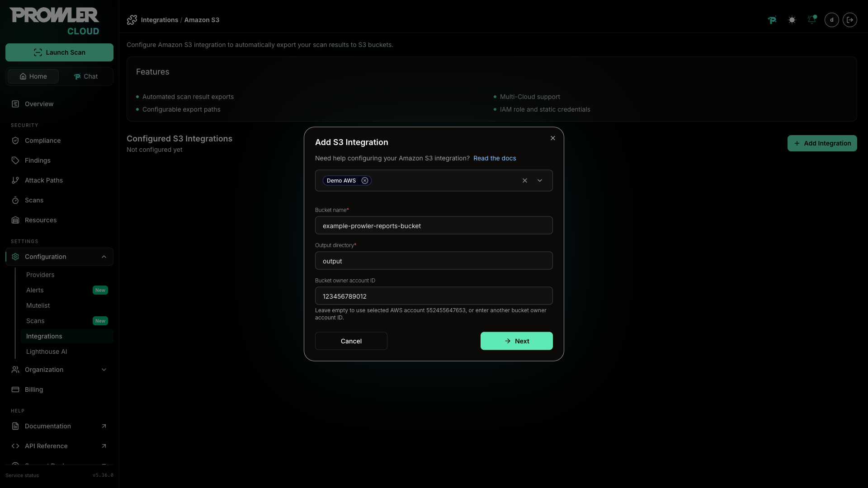Viewport: 868px width, 488px height.
Task: Launch a new scan
Action: (59, 52)
